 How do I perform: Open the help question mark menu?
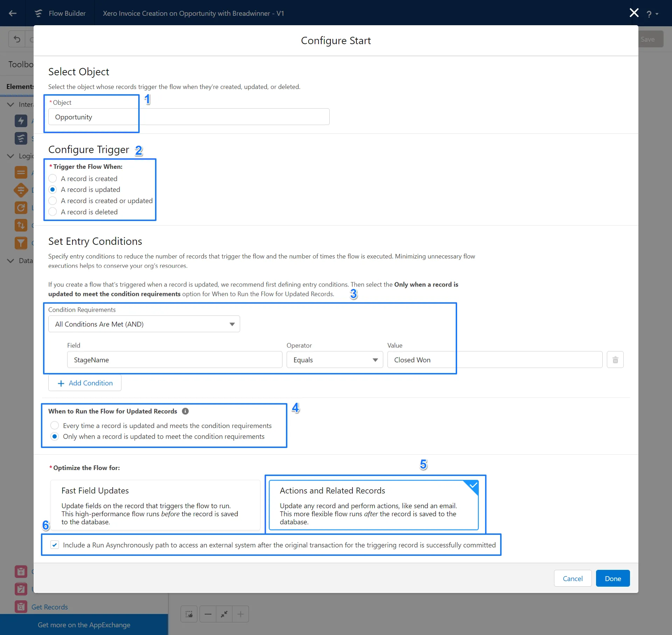click(x=652, y=14)
